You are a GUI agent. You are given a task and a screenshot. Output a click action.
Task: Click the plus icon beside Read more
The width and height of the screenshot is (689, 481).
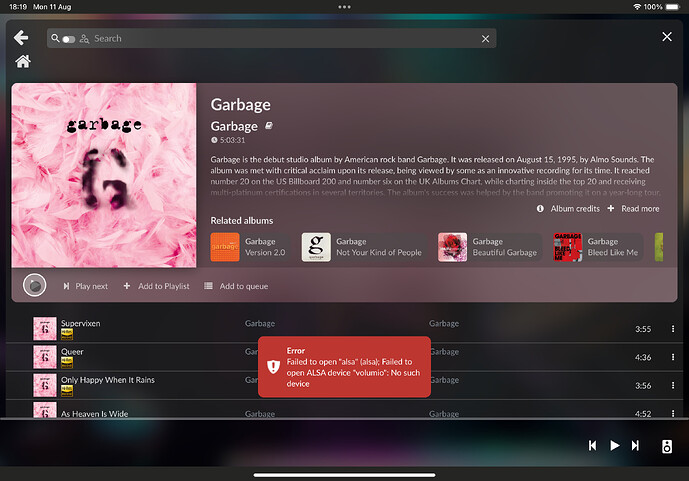tap(611, 208)
